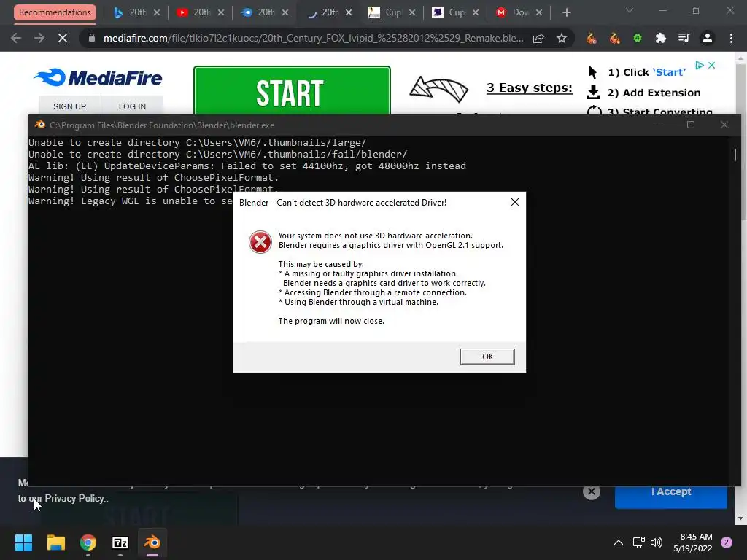The height and width of the screenshot is (560, 747).
Task: Click the green START button
Action: [x=292, y=91]
